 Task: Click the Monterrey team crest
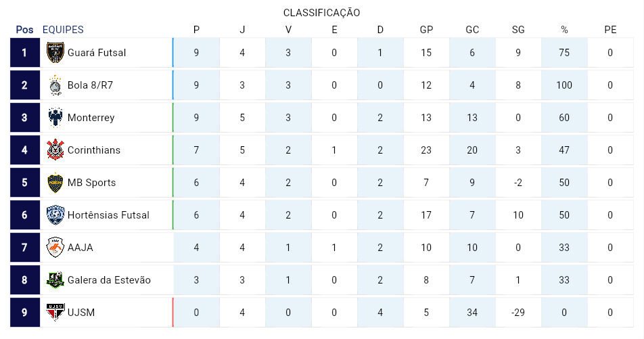tap(55, 118)
